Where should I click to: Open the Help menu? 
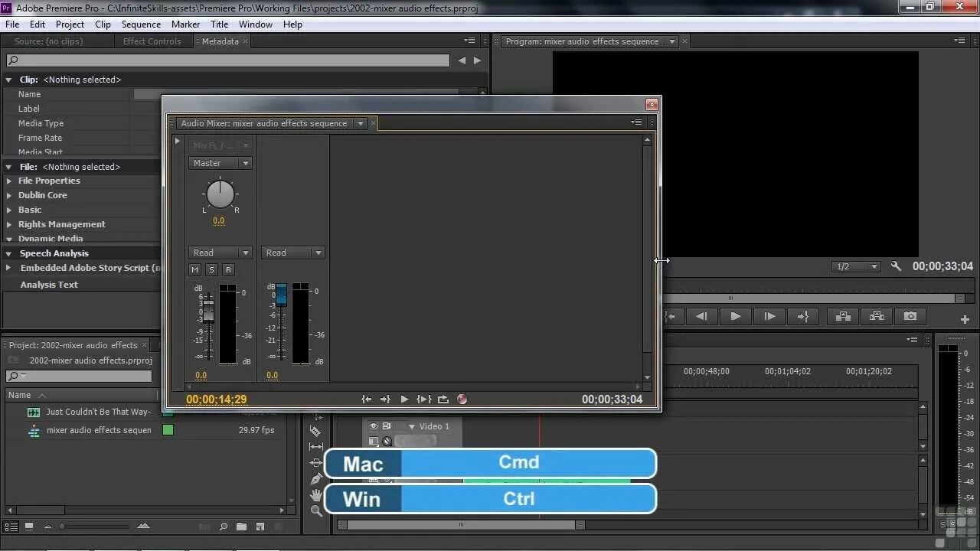click(292, 24)
